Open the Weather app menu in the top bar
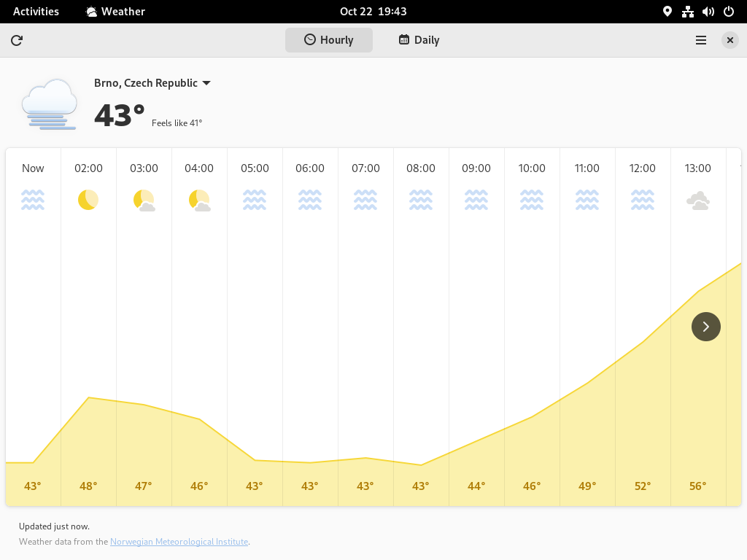This screenshot has height=560, width=747. point(115,12)
